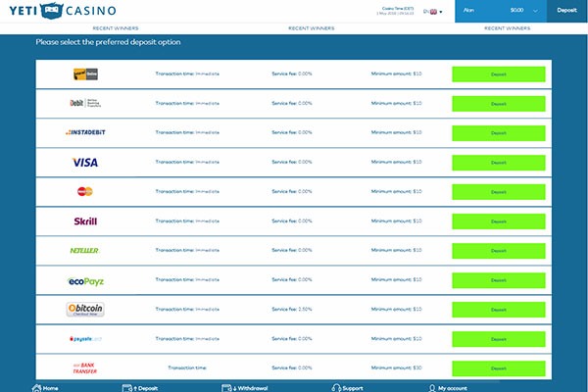Select the Skrill payment logo

85,221
